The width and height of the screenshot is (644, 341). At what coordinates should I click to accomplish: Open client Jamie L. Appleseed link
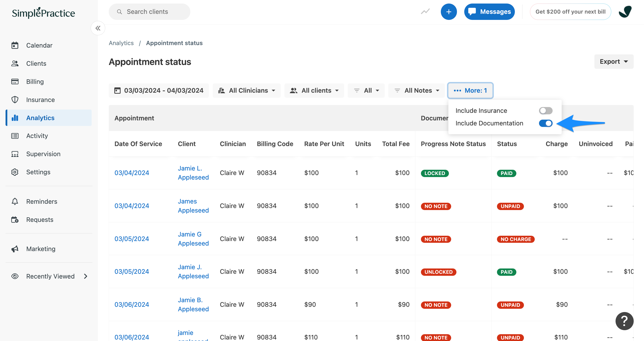[x=193, y=173]
